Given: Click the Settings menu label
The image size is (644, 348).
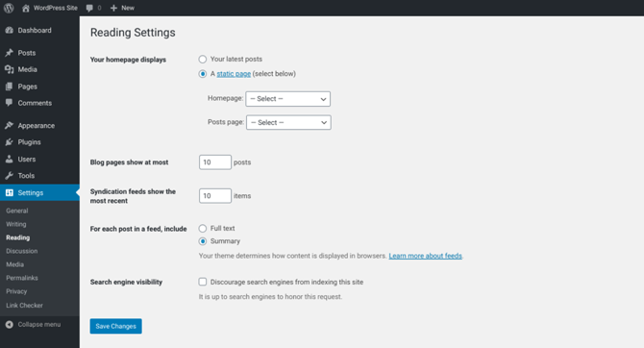Looking at the screenshot, I should tap(31, 192).
